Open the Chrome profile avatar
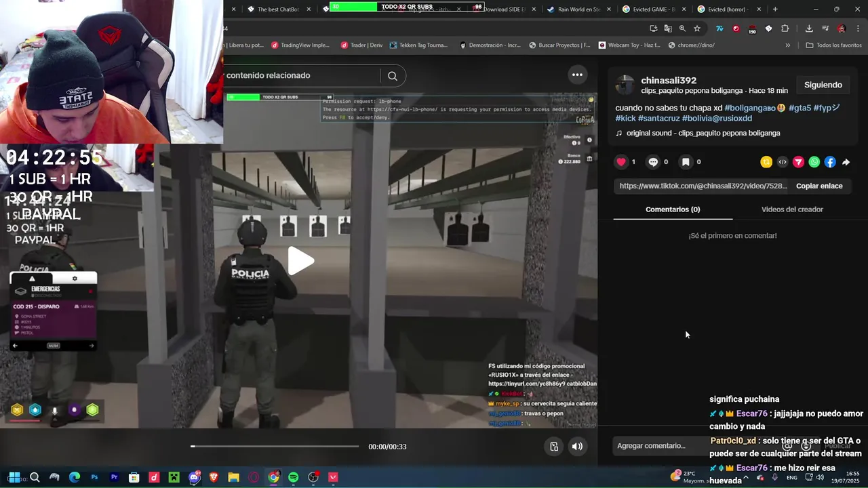The height and width of the screenshot is (488, 868). pyautogui.click(x=842, y=28)
